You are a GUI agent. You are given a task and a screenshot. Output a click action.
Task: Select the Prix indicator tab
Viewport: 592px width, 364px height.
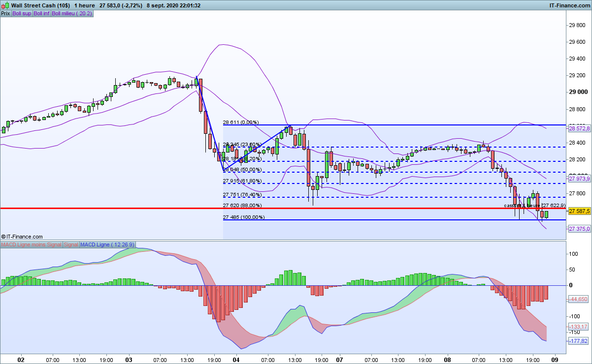click(x=6, y=13)
